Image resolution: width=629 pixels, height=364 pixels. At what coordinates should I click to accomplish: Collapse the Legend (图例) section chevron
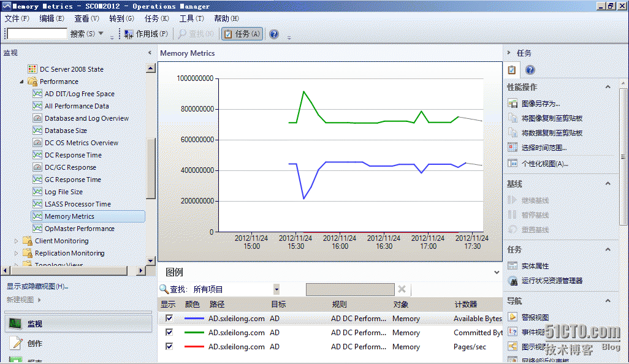[x=497, y=272]
